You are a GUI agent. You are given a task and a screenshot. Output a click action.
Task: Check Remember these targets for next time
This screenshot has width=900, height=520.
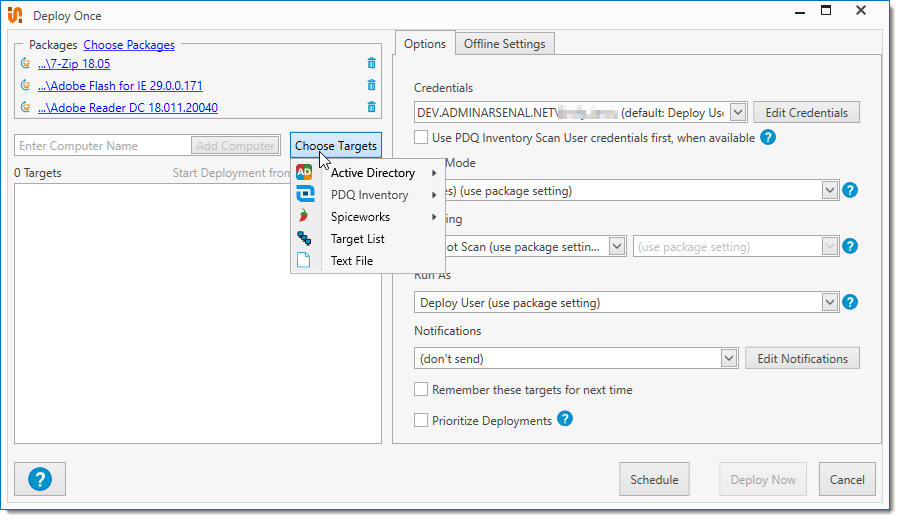(422, 390)
